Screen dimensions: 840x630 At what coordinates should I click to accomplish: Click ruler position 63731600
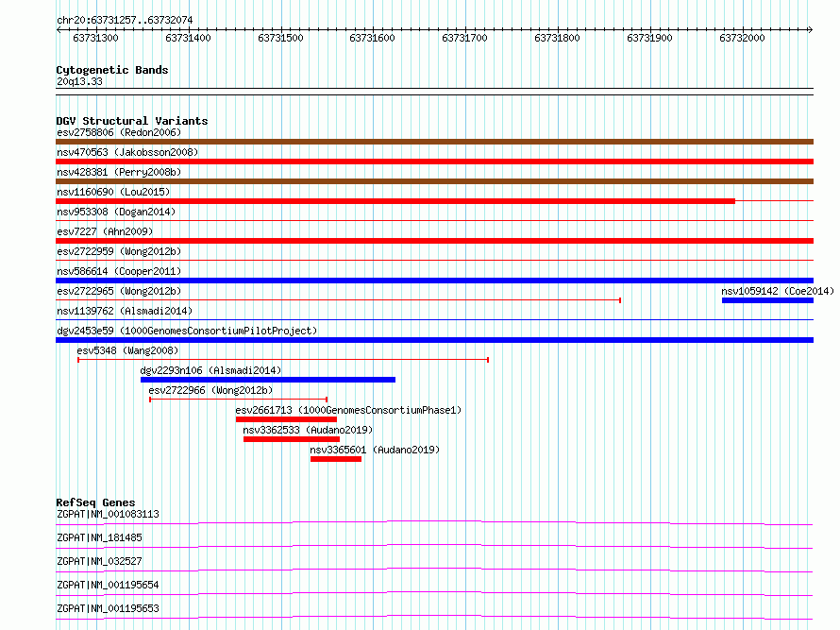click(372, 38)
